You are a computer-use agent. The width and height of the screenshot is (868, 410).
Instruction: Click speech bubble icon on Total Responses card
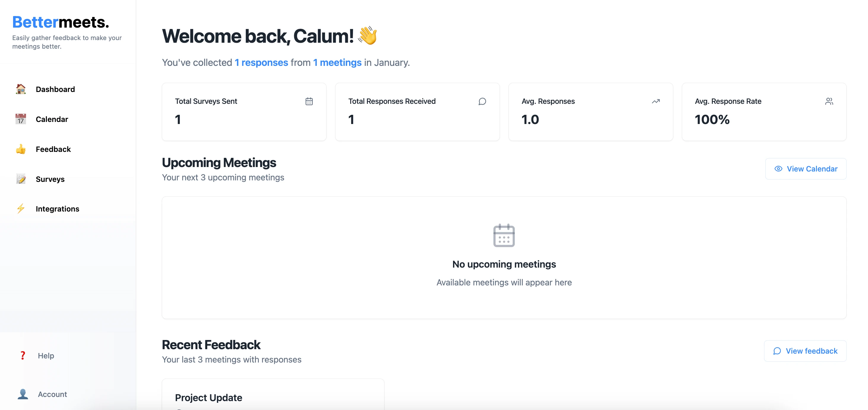click(482, 101)
